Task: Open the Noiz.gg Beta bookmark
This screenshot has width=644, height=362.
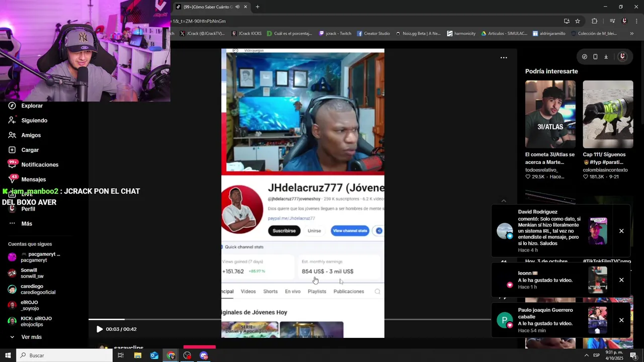Action: (x=418, y=34)
